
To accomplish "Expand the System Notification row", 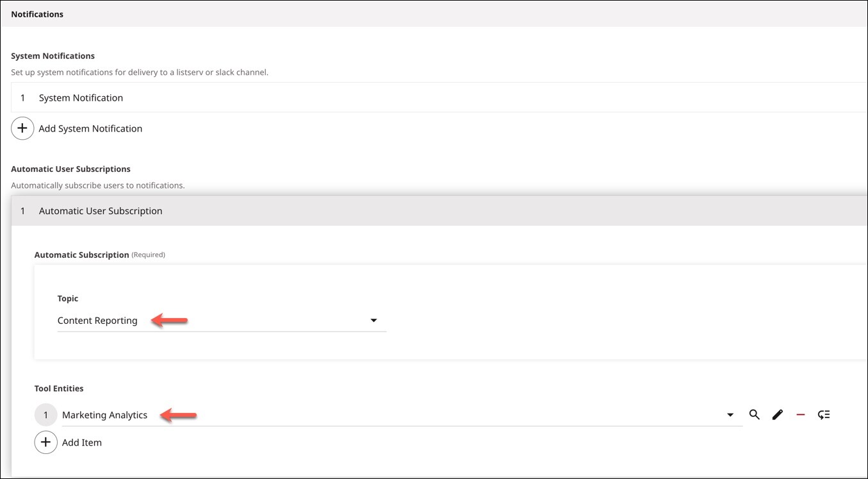I will 81,97.
